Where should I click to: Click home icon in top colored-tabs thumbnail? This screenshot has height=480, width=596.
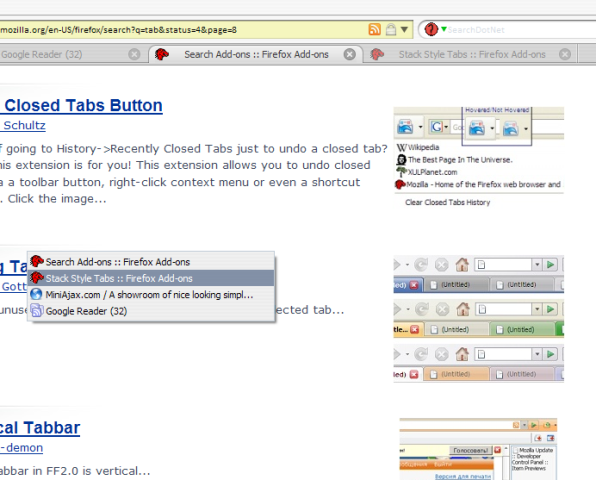pyautogui.click(x=462, y=264)
